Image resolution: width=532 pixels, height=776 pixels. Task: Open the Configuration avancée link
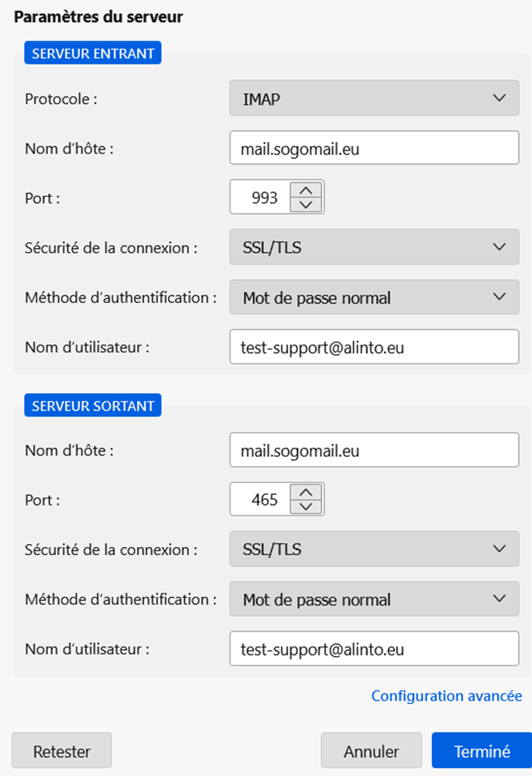coord(446,695)
